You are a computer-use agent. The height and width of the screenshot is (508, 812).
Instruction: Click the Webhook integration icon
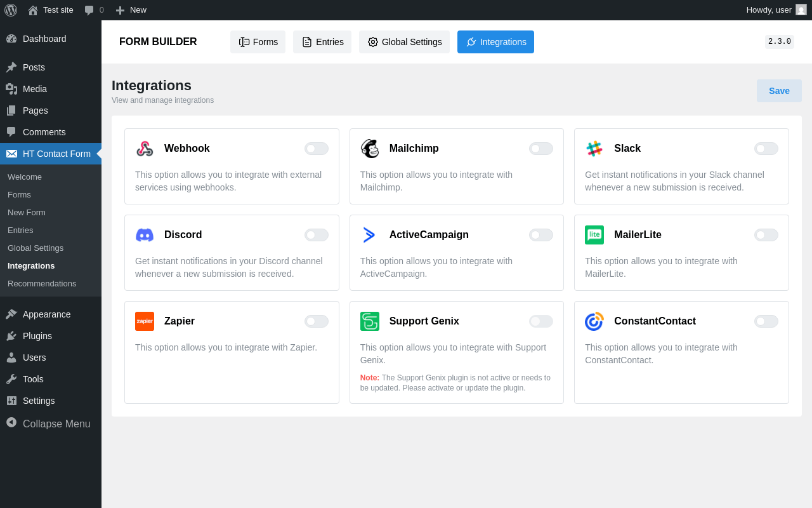[x=145, y=149]
